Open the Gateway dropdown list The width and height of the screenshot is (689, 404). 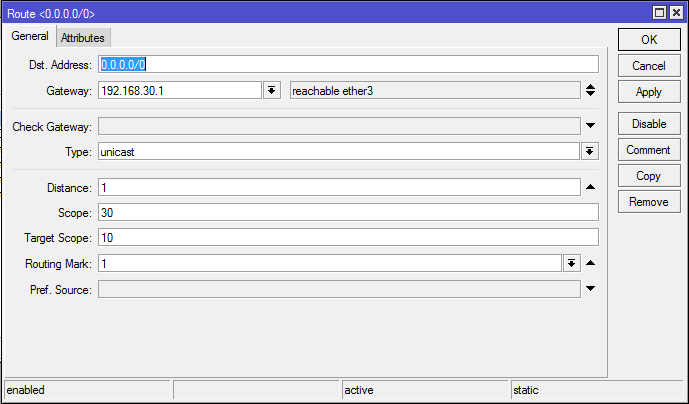click(x=271, y=91)
